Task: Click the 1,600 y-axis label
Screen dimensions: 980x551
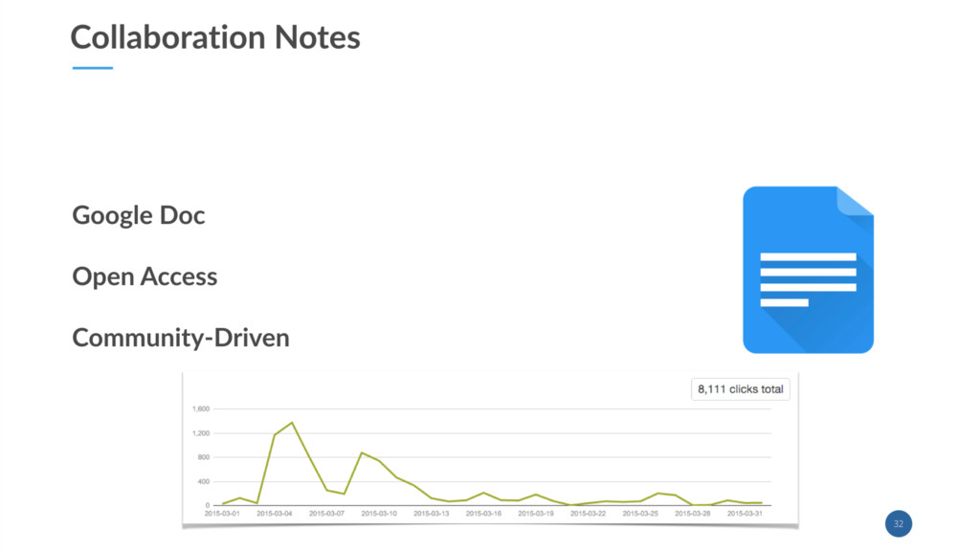Action: click(x=201, y=409)
